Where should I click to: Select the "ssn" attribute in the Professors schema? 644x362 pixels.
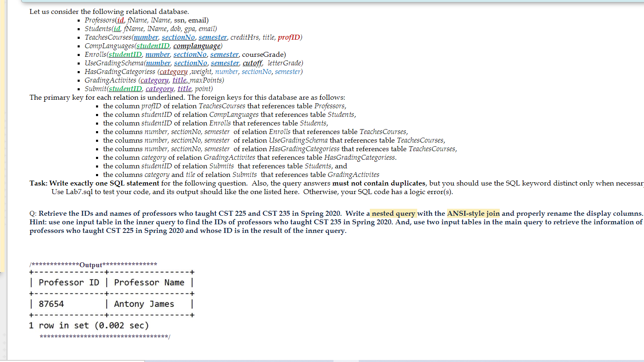click(179, 20)
